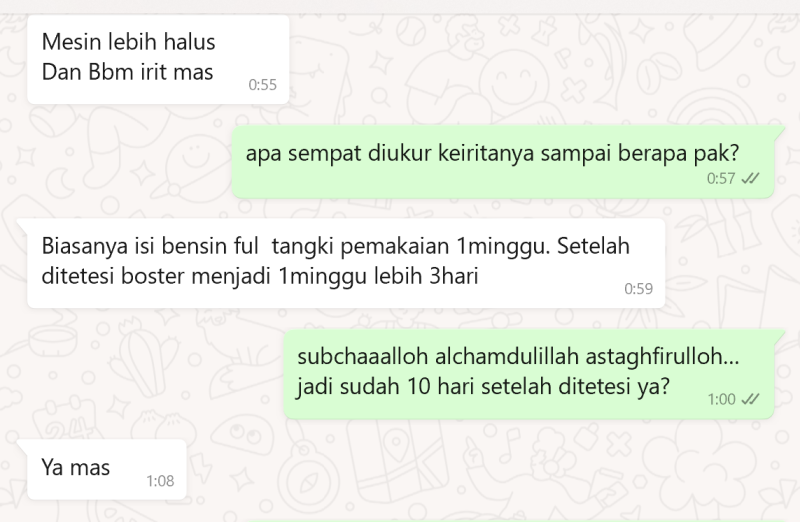
Task: Click the word 'astaghfirulloh...' in green bubble
Action: pyautogui.click(x=662, y=356)
